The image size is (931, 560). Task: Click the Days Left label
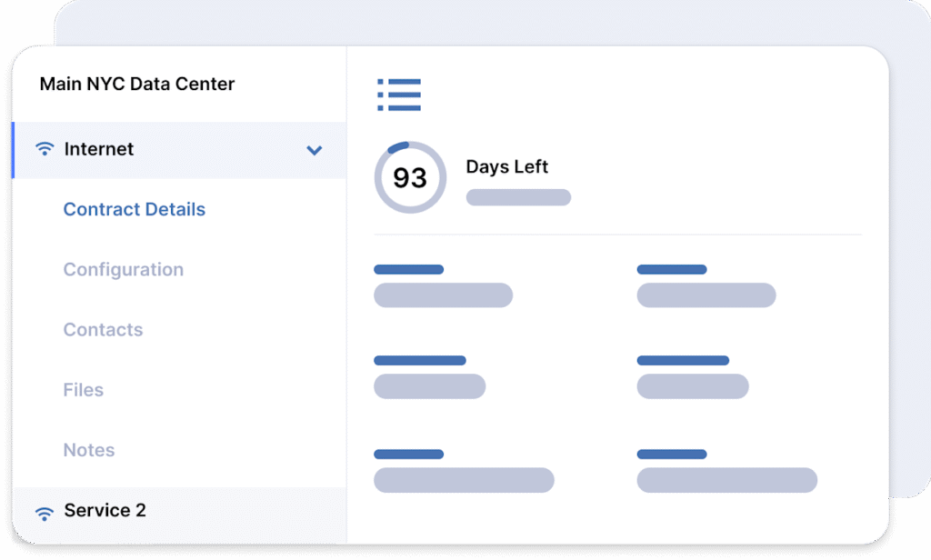click(506, 166)
